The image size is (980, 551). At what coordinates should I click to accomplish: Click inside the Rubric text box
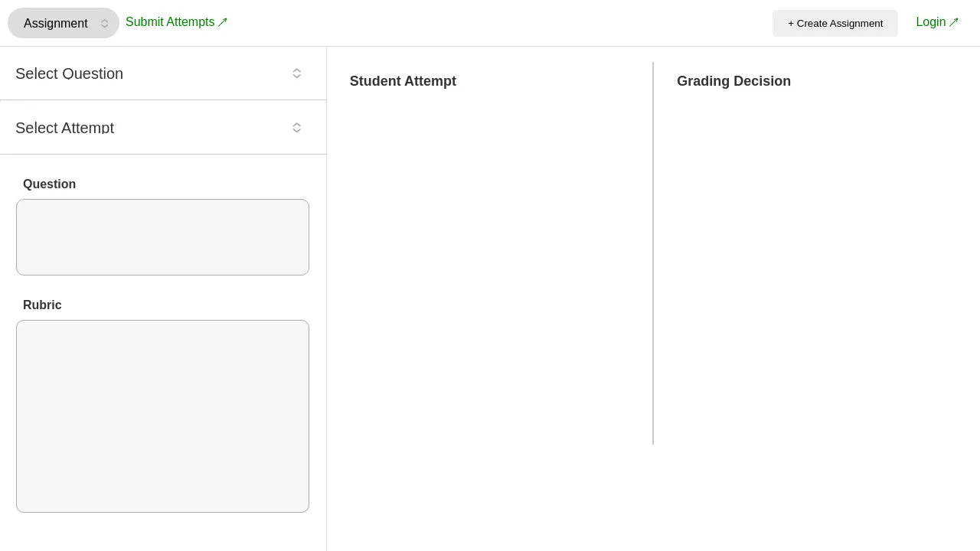pos(162,416)
